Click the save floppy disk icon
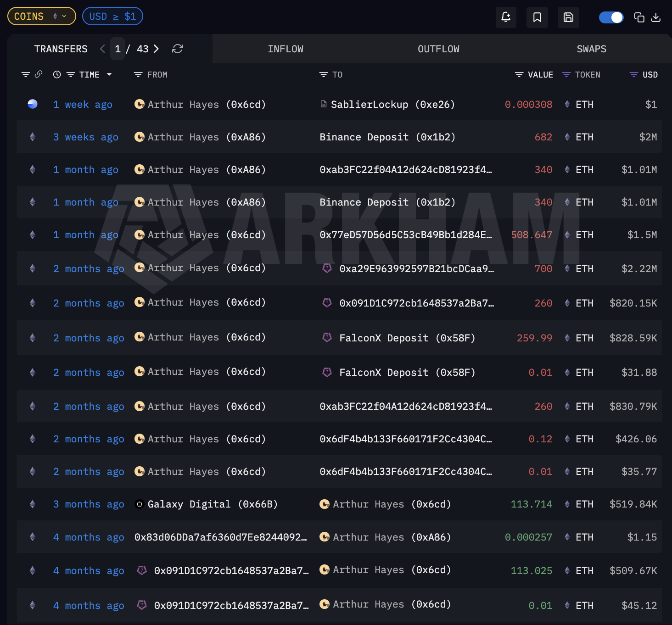The height and width of the screenshot is (625, 672). tap(568, 17)
